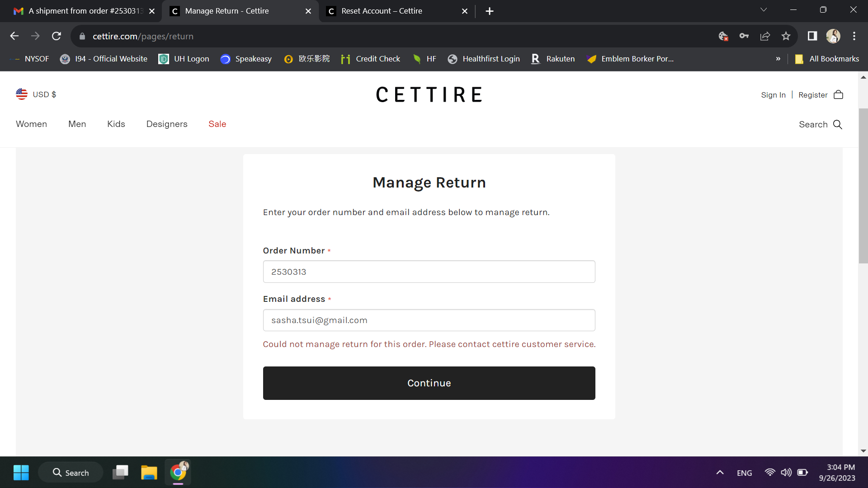Viewport: 868px width, 488px height.
Task: Click the share icon in address bar
Action: [765, 36]
